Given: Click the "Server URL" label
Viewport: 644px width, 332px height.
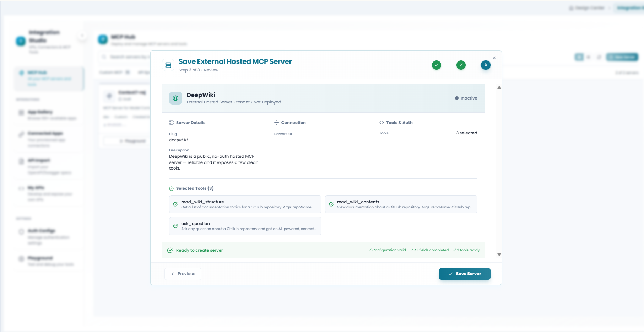Looking at the screenshot, I should pyautogui.click(x=283, y=134).
